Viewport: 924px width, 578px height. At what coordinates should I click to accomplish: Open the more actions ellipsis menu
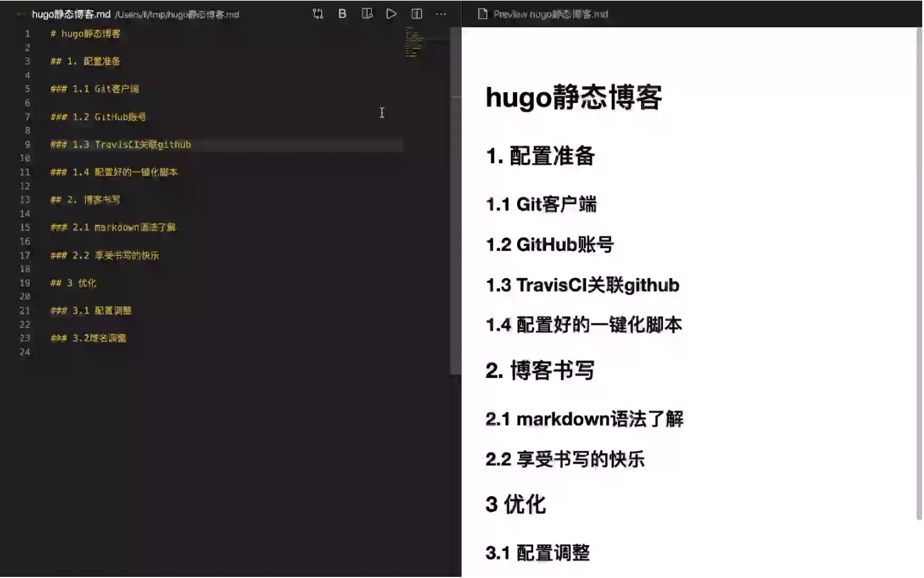(x=441, y=14)
